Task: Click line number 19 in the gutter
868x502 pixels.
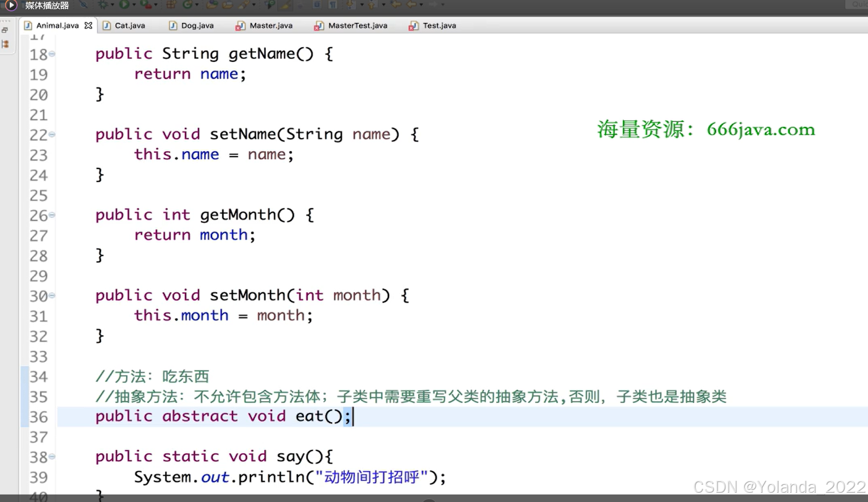Action: point(38,74)
